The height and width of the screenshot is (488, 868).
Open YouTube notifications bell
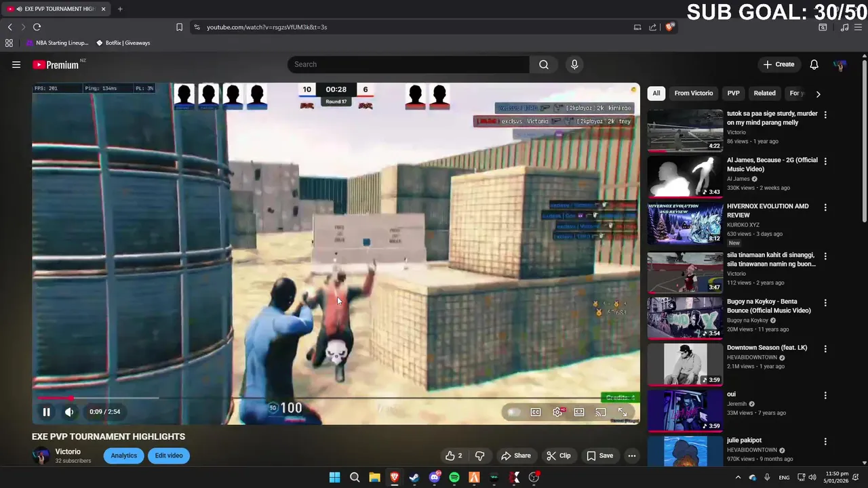tap(814, 64)
